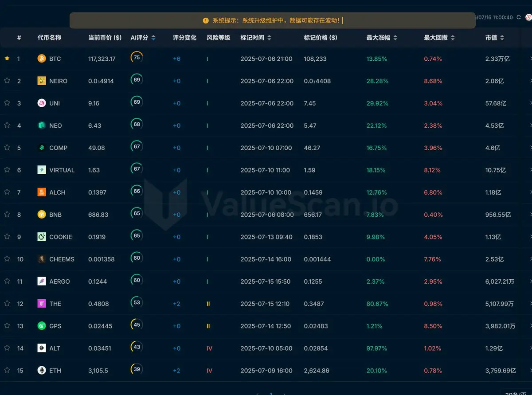Expand the BNB row arrow
Viewport: 532px width, 395px height.
[x=530, y=215]
